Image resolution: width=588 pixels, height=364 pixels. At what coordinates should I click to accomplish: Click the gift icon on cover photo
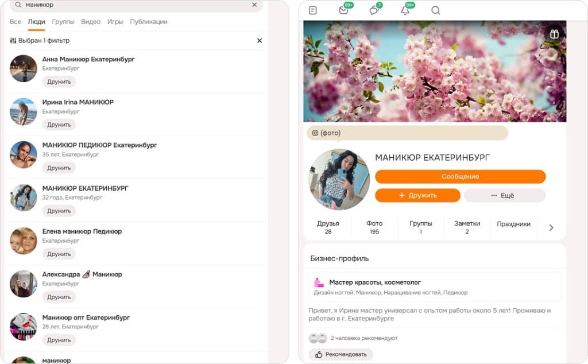pos(554,34)
